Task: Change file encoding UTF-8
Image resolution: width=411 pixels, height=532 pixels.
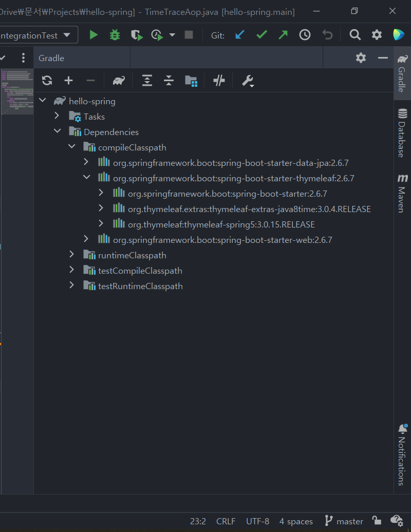Action: coord(257,521)
